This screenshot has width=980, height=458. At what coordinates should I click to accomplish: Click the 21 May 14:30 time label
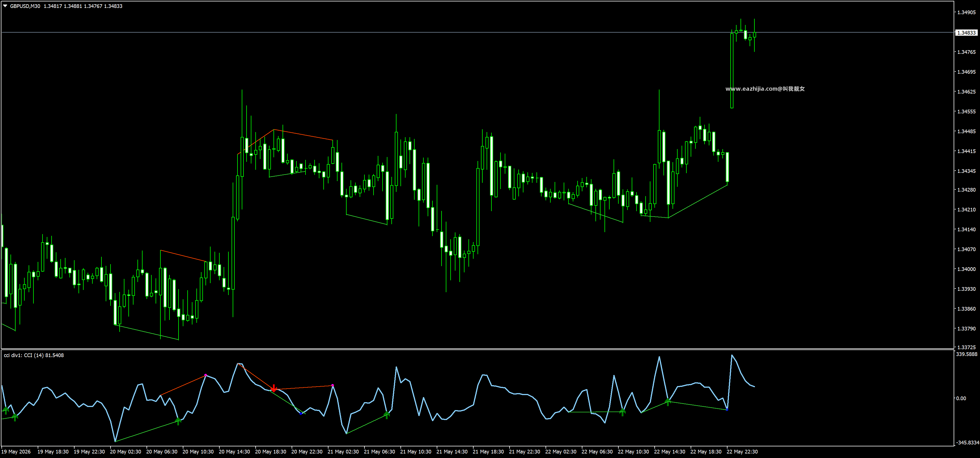(452, 451)
